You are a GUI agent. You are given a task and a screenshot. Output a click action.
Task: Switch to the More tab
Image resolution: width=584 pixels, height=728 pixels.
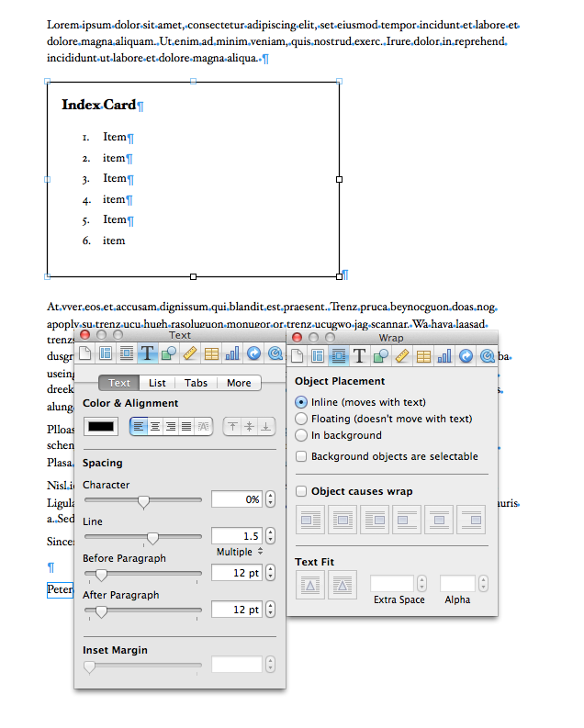(239, 383)
